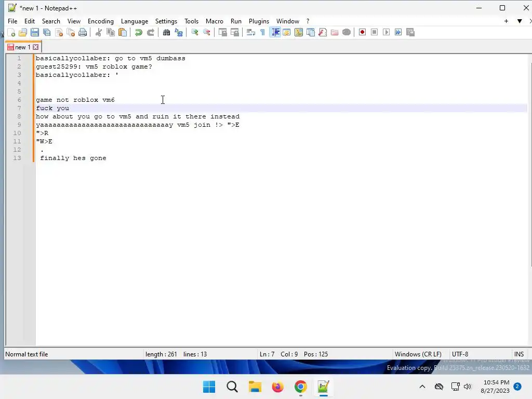The height and width of the screenshot is (399, 532).
Task: Open the Encoding menu
Action: [x=101, y=21]
